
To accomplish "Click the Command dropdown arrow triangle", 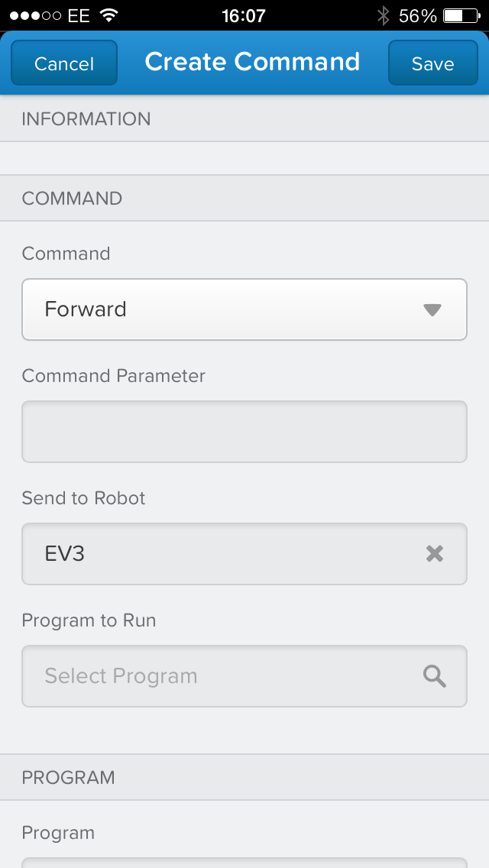I will pos(432,309).
